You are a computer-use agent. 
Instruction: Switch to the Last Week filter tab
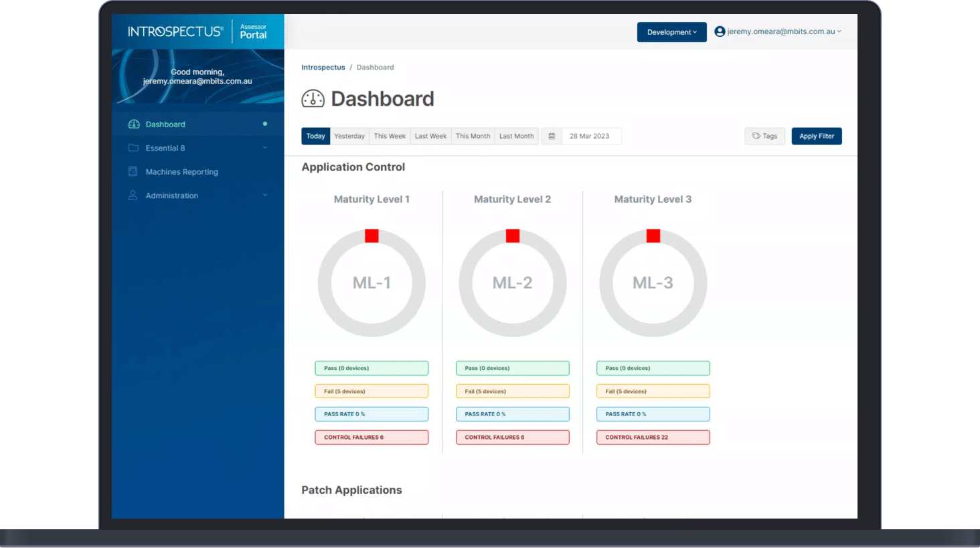[430, 136]
